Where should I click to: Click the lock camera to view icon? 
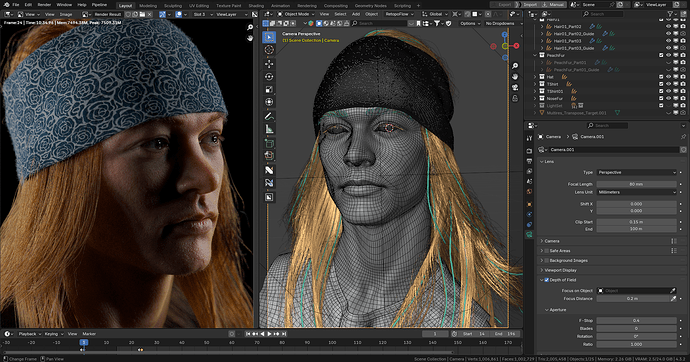tap(515, 98)
